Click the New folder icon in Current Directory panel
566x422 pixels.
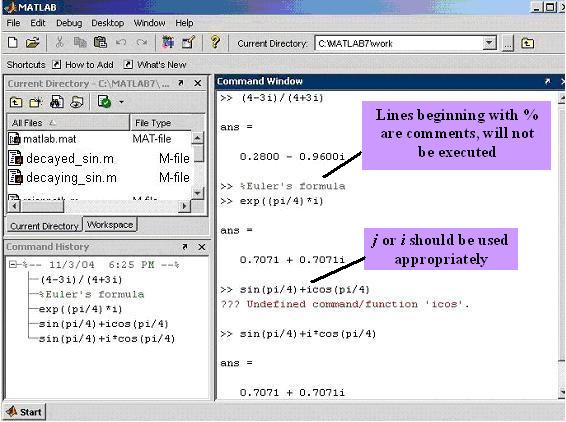tap(36, 103)
